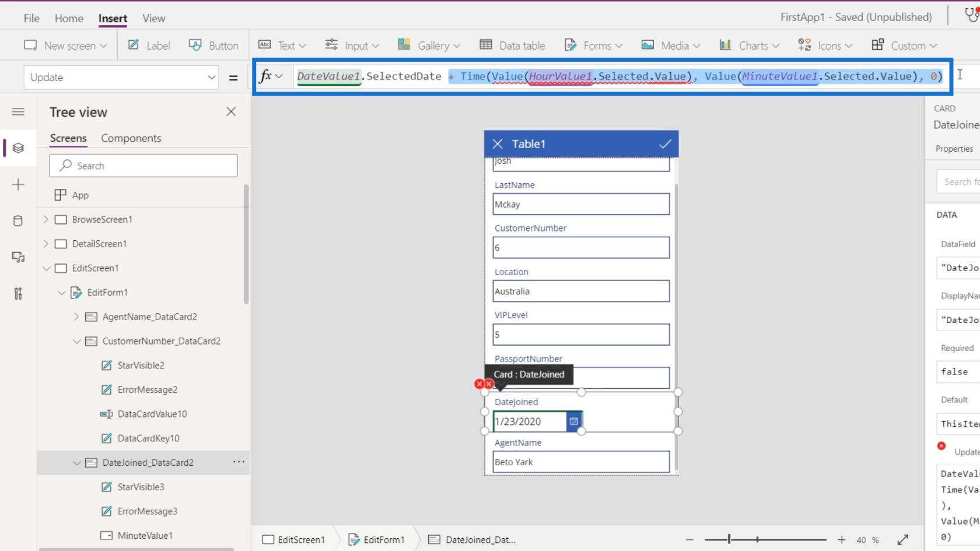
Task: Open more options for DateJoined_DataCard2
Action: (x=239, y=462)
